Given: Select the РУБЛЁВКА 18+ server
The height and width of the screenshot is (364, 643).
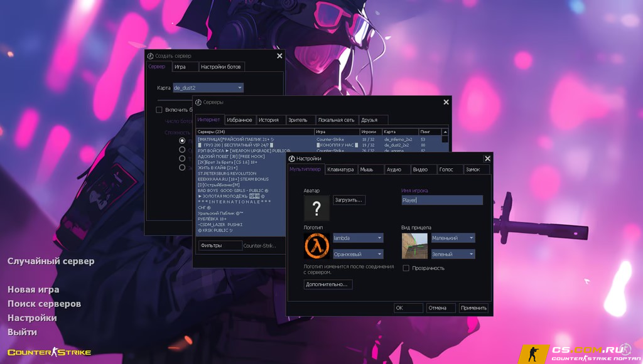Looking at the screenshot, I should tap(241, 219).
